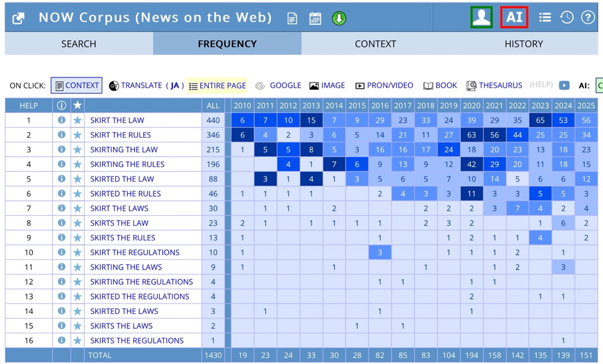
Task: Star the SKIRTED THE RULES row
Action: click(78, 194)
